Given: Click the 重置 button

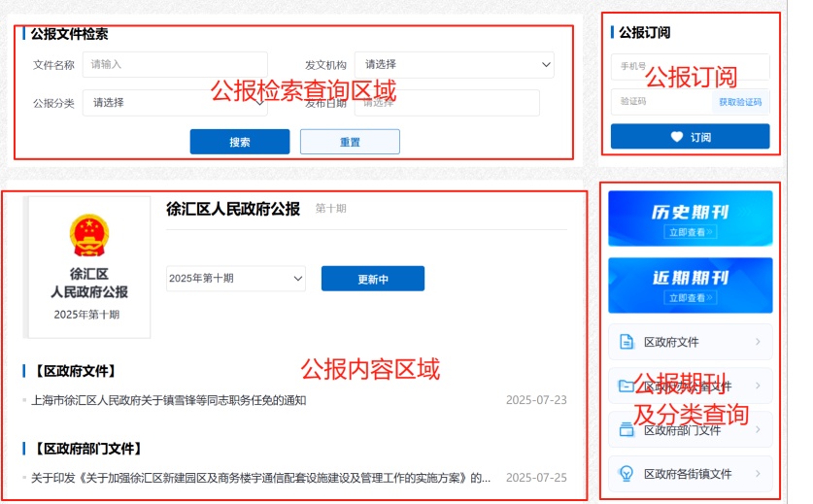Looking at the screenshot, I should 350,142.
